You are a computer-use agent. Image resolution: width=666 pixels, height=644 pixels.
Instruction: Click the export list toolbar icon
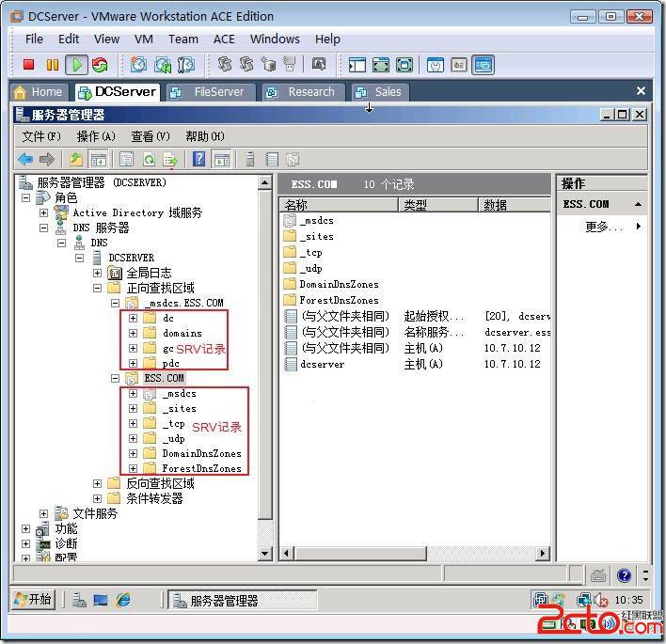tap(171, 159)
